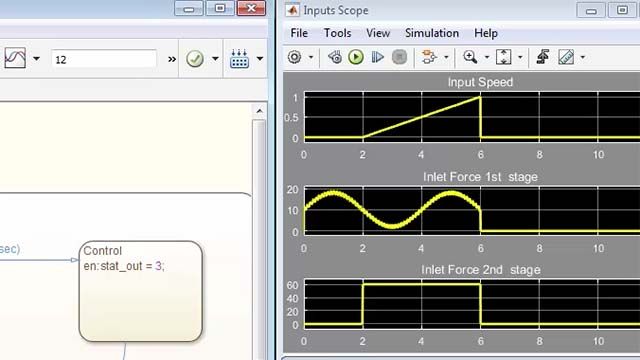Open File menu in Inputs Scope
The height and width of the screenshot is (360, 640).
pyautogui.click(x=299, y=33)
